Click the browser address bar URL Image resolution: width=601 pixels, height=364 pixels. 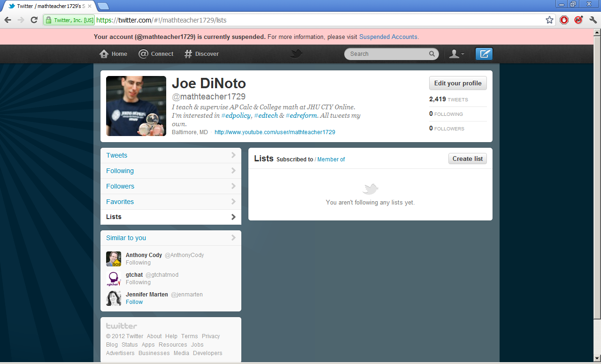pyautogui.click(x=162, y=20)
